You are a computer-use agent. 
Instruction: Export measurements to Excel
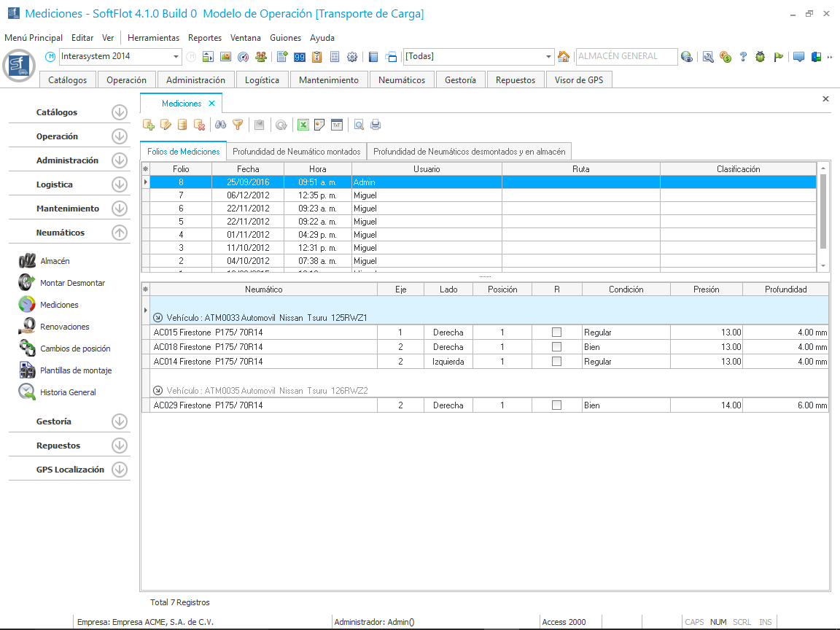(x=303, y=125)
